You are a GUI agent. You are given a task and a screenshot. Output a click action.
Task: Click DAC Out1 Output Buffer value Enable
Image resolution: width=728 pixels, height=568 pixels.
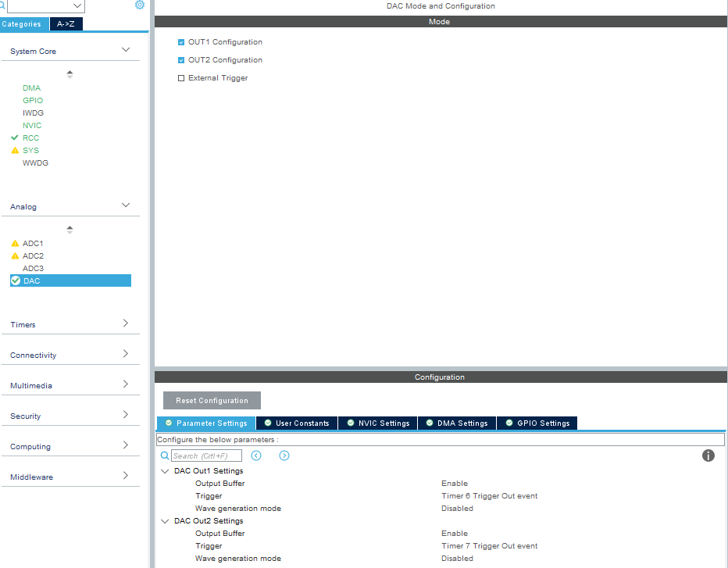pyautogui.click(x=455, y=484)
